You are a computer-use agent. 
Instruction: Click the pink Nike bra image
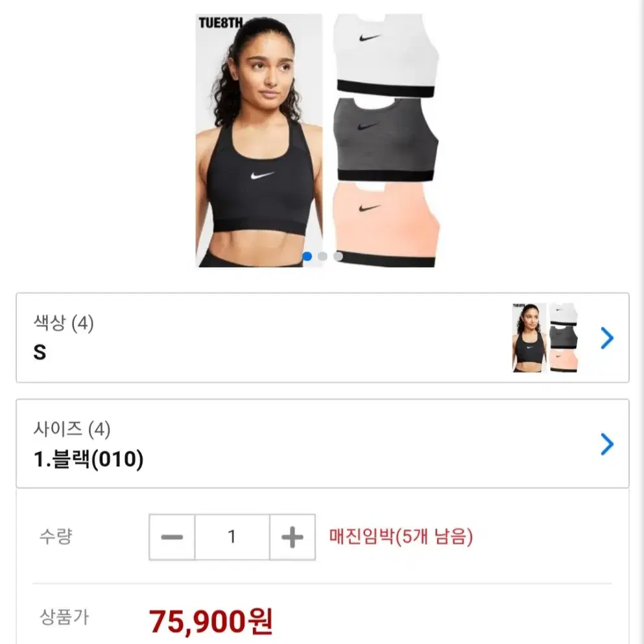(386, 225)
